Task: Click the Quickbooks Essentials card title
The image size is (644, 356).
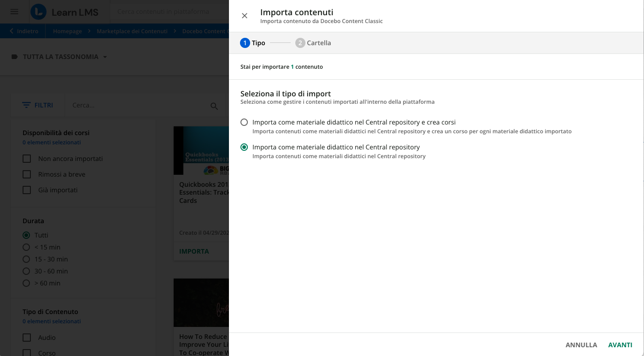Action: [204, 192]
